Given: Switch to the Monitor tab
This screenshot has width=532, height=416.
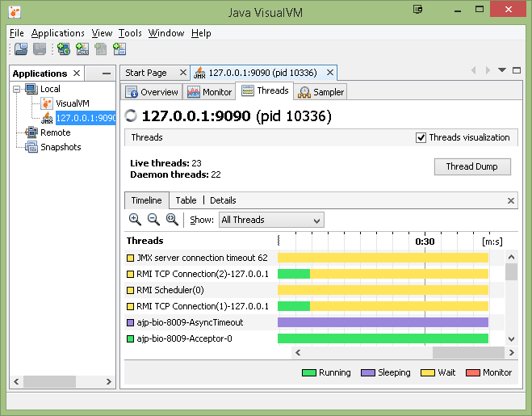Looking at the screenshot, I should pyautogui.click(x=209, y=92).
